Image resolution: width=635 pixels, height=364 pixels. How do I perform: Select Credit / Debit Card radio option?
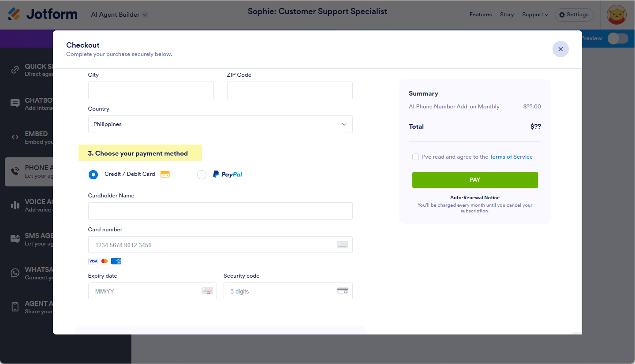(93, 175)
